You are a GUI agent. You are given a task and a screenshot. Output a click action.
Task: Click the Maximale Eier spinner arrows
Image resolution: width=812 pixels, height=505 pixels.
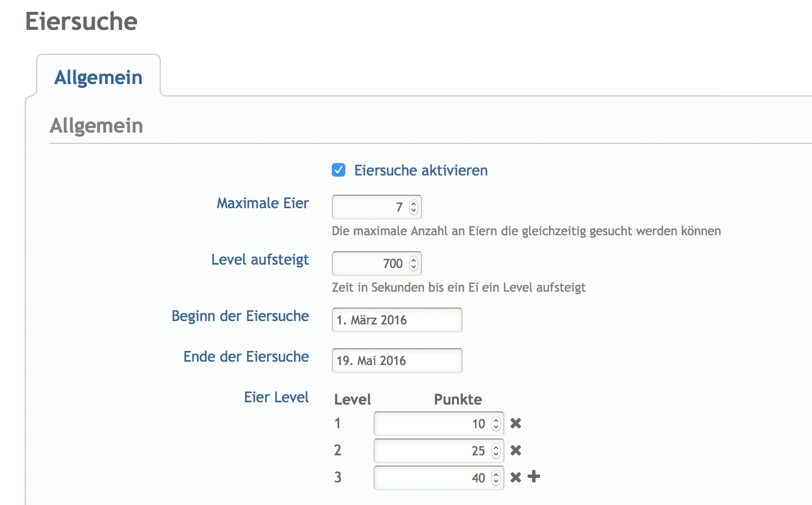[x=414, y=207]
